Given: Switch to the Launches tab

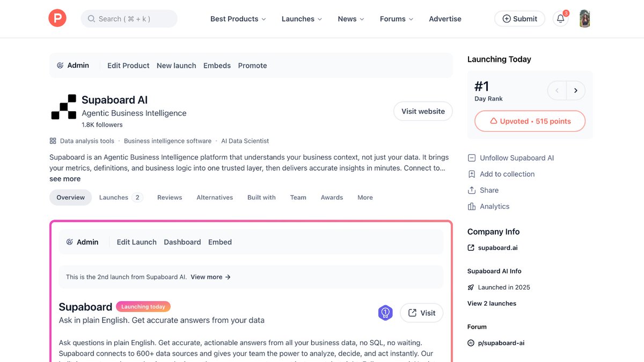Looking at the screenshot, I should 121,198.
